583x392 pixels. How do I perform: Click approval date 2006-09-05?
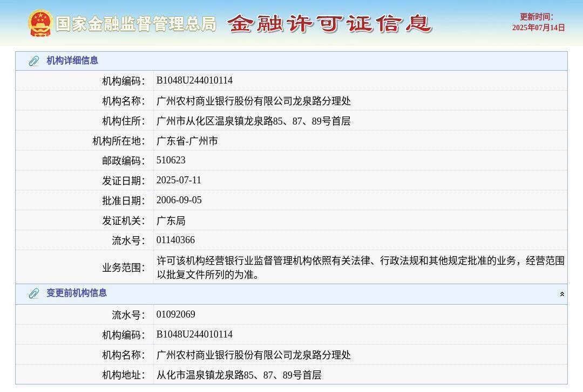(x=179, y=200)
